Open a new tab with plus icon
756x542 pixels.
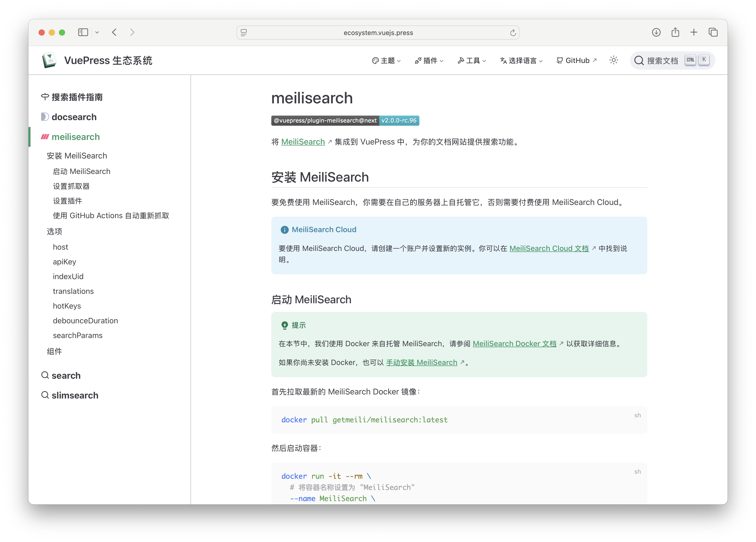pos(694,32)
